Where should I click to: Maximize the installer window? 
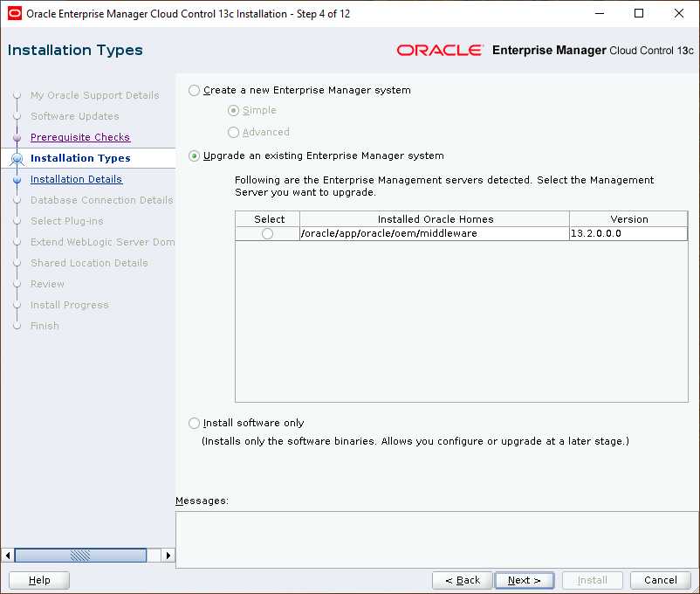639,13
